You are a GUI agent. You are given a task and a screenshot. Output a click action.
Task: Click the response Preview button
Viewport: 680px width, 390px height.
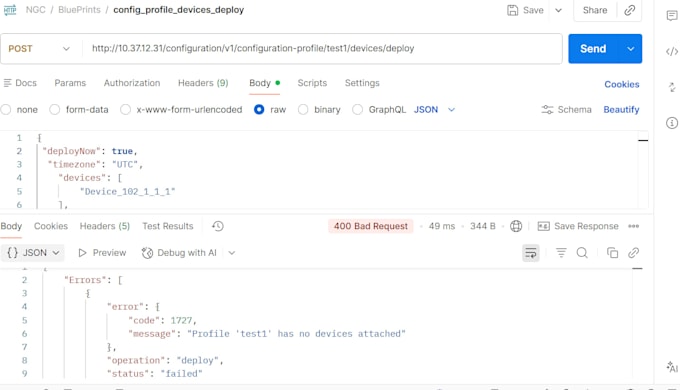pos(102,253)
